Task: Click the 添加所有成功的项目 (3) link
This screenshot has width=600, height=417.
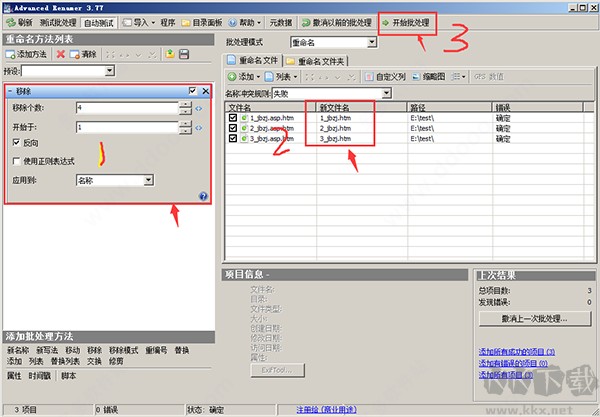Action: 517,352
